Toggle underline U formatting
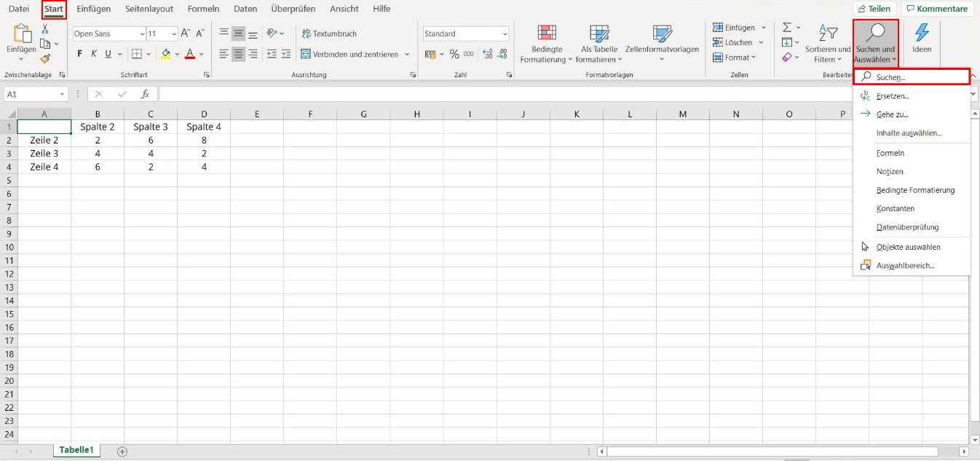Viewport: 980px width, 461px height. coord(108,53)
